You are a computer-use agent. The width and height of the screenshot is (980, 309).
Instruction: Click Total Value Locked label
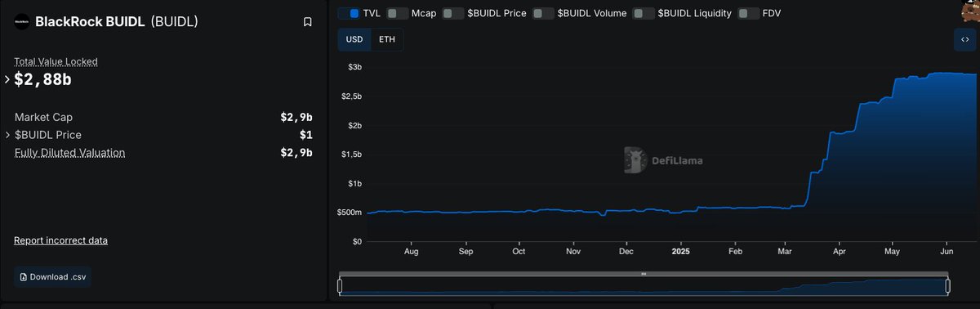[x=56, y=61]
